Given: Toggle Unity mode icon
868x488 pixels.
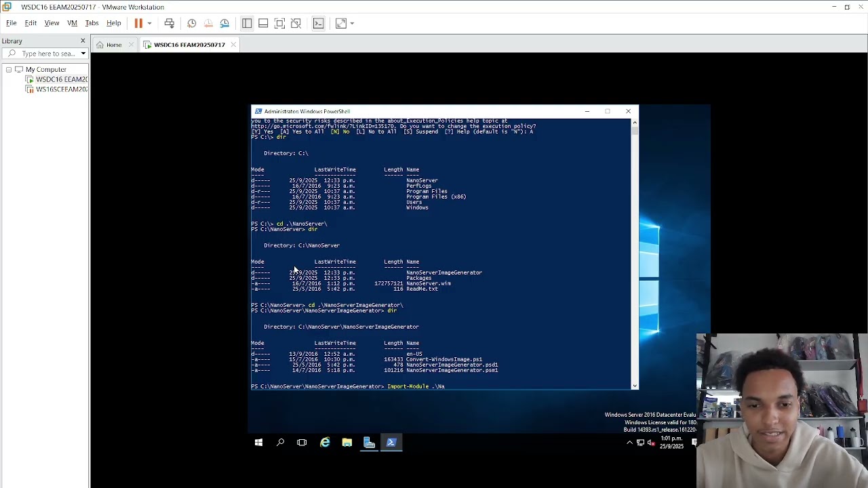Looking at the screenshot, I should point(296,24).
